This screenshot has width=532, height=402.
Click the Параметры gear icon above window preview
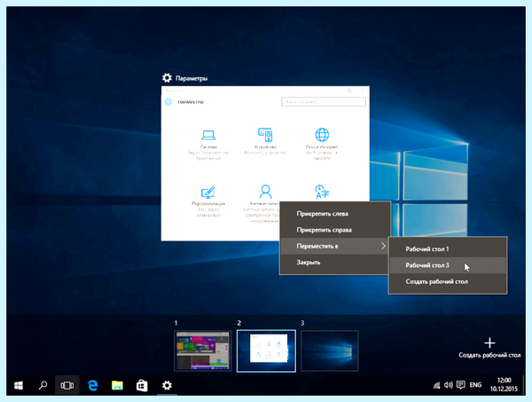pyautogui.click(x=167, y=78)
